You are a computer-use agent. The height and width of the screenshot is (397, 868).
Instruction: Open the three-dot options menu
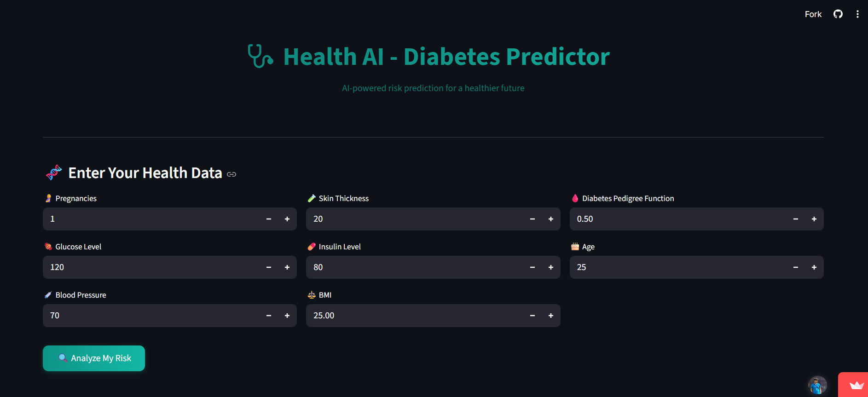pyautogui.click(x=857, y=14)
